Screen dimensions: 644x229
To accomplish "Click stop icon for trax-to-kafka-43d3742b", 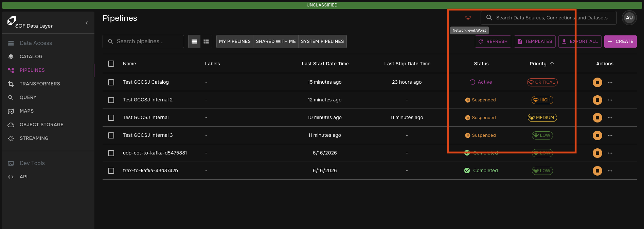I will pyautogui.click(x=597, y=170).
